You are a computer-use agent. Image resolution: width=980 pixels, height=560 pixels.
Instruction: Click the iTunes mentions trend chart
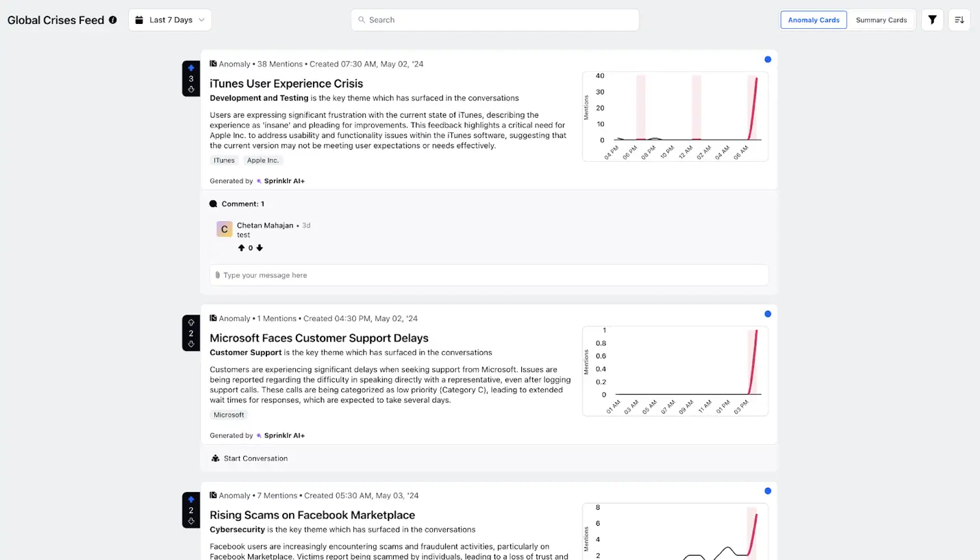pos(675,117)
